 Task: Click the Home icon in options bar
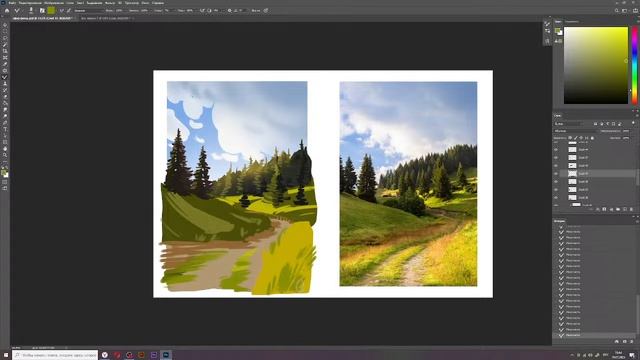click(x=7, y=11)
